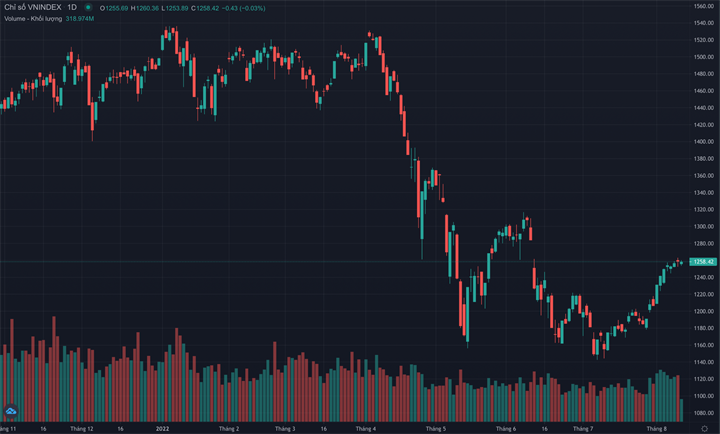Click the 'Tháng 7' time axis label
Image resolution: width=720 pixels, height=434 pixels.
583,428
